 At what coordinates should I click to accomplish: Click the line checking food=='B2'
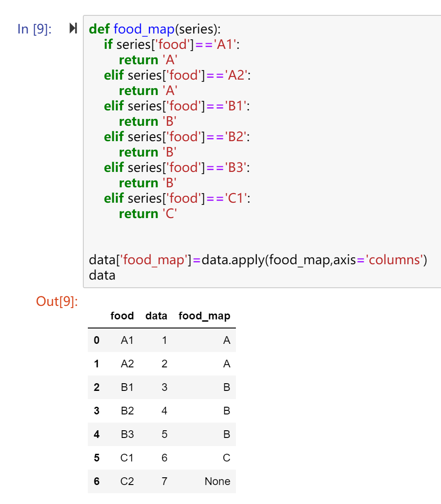(x=177, y=137)
